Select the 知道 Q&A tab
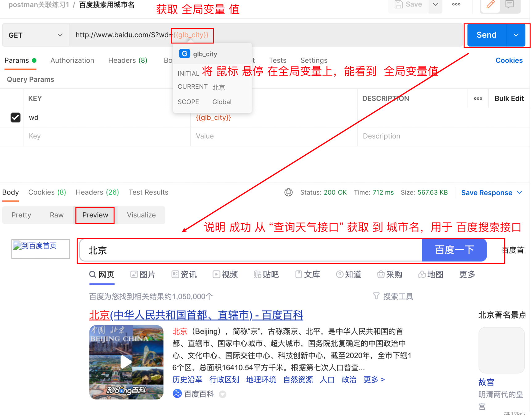 [348, 274]
